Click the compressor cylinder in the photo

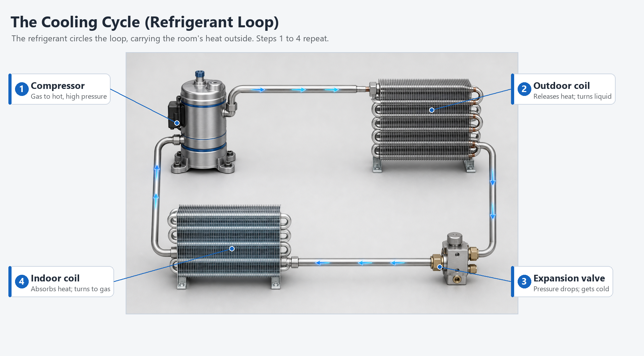click(203, 123)
